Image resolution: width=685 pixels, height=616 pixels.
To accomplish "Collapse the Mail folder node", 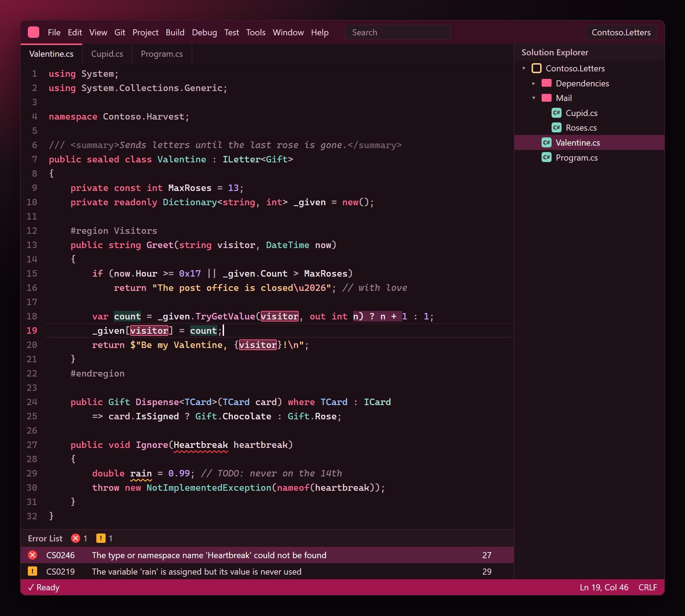I will click(x=534, y=98).
